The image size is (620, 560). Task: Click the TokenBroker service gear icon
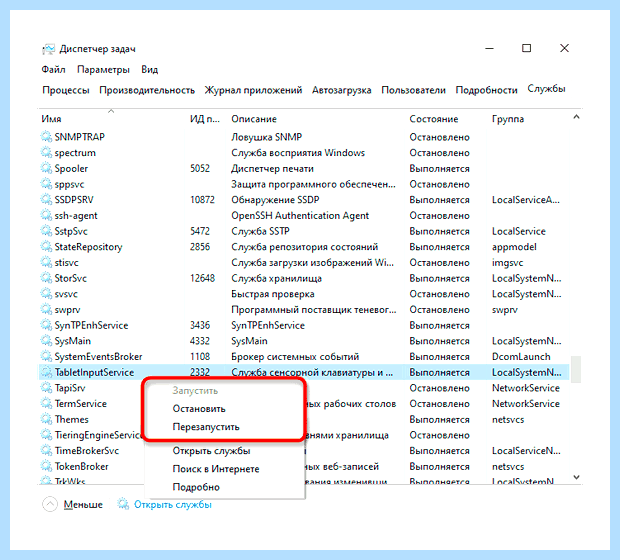46,466
